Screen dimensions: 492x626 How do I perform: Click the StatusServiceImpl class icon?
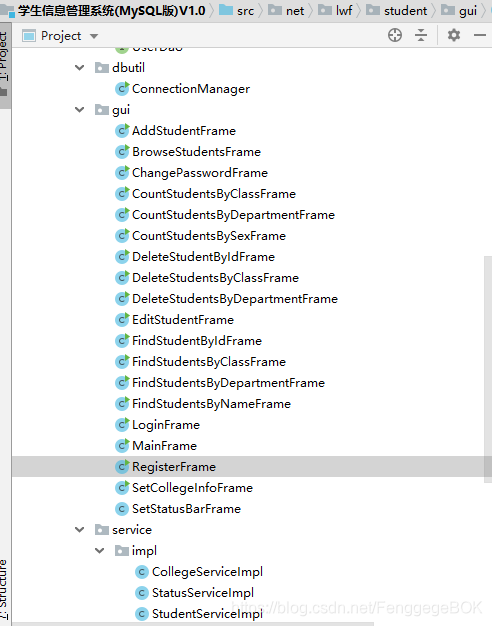point(142,593)
